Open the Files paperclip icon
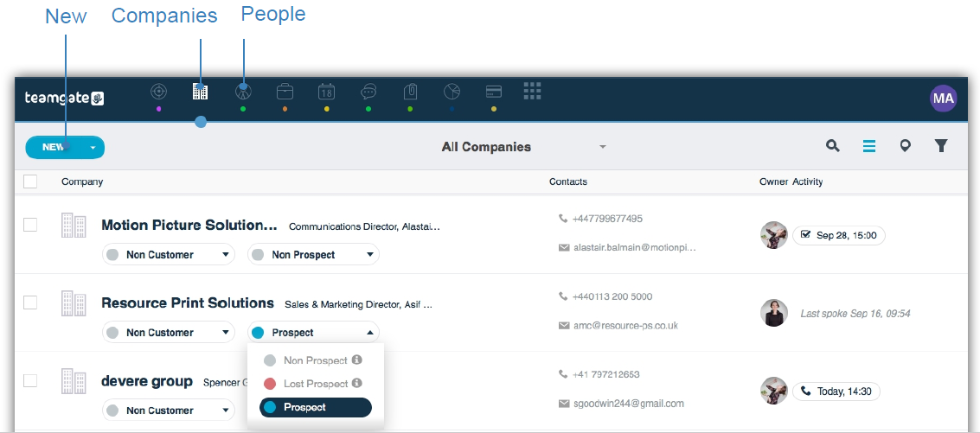The width and height of the screenshot is (980, 433). click(410, 92)
